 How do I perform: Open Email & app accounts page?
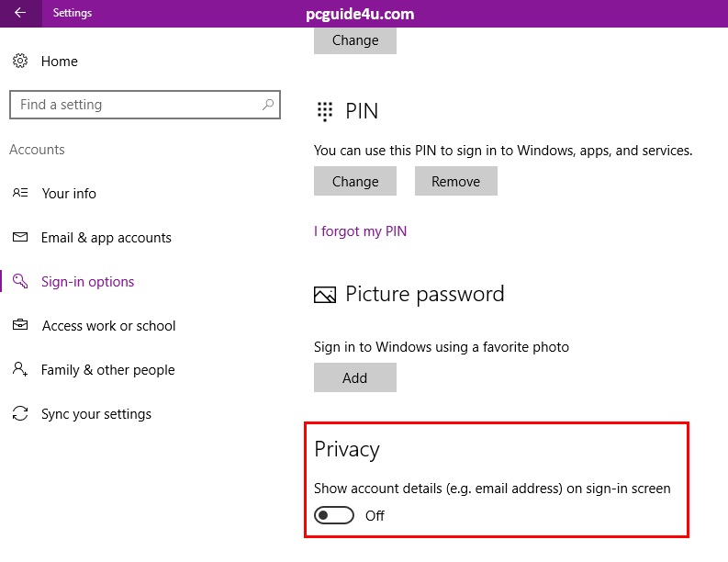pos(106,238)
